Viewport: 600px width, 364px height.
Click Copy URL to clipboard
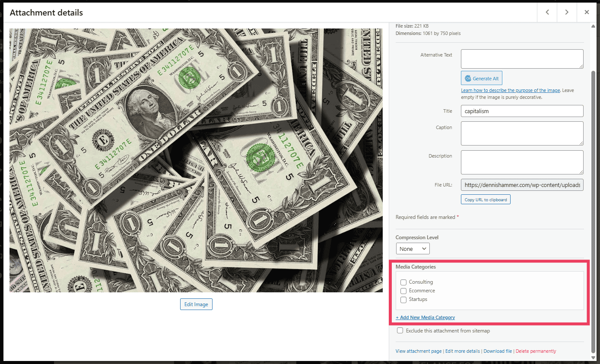coord(486,199)
